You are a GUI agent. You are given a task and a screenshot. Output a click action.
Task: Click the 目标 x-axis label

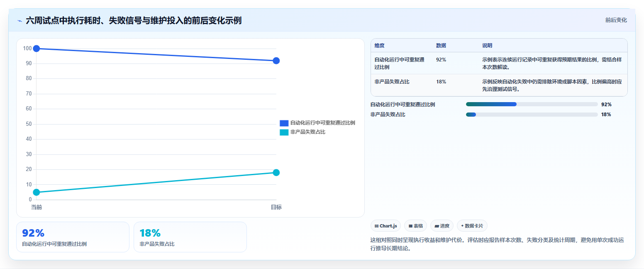tap(276, 207)
